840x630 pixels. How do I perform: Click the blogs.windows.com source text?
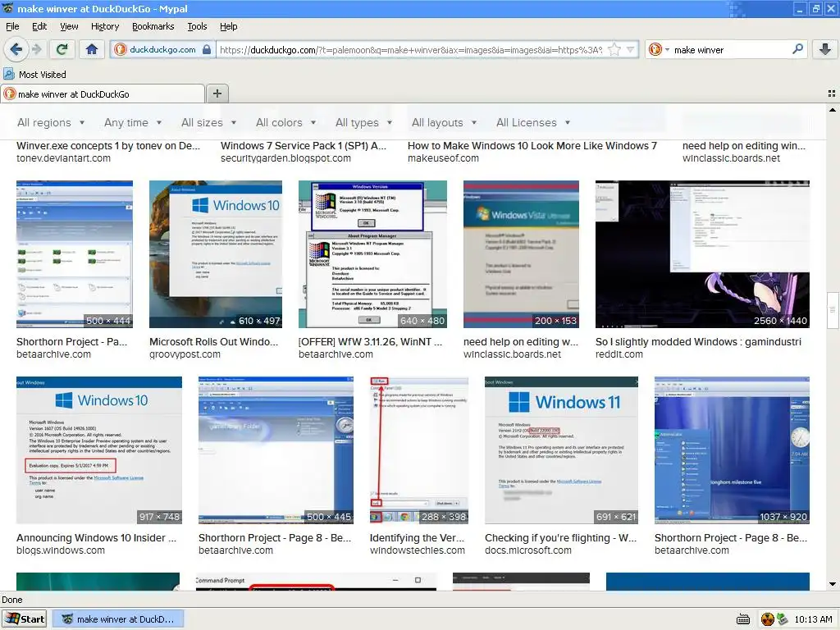tap(61, 550)
